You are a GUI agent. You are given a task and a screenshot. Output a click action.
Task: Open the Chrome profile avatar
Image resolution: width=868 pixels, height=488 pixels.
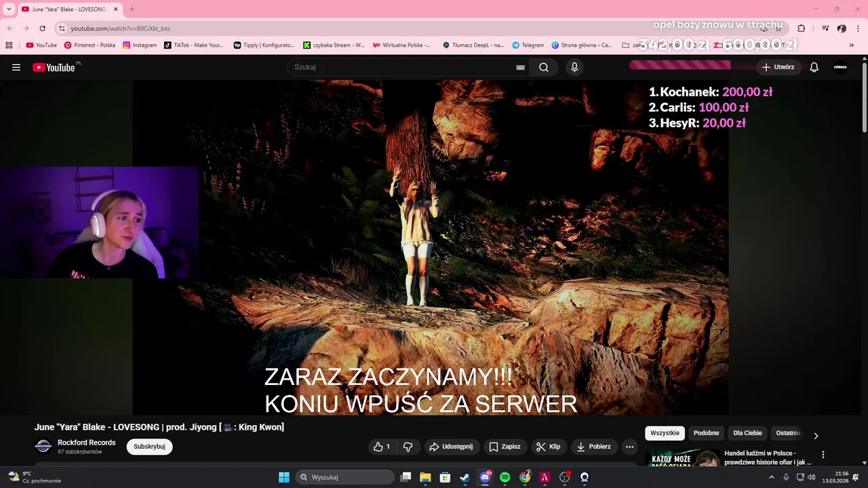pos(842,28)
